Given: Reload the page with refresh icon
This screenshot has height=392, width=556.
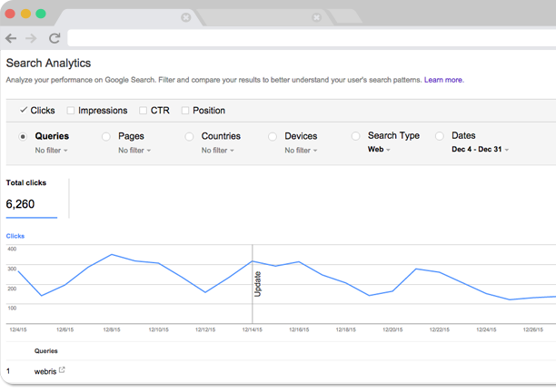Looking at the screenshot, I should pyautogui.click(x=55, y=38).
